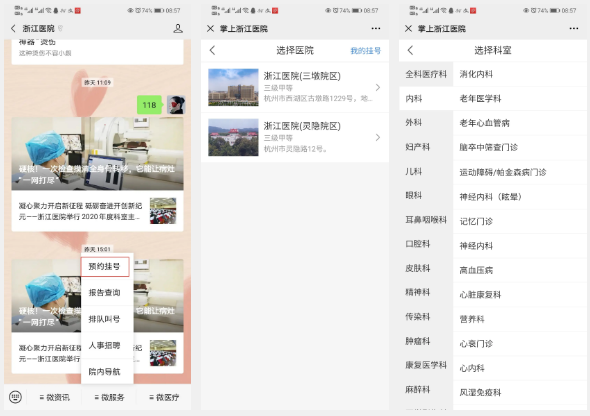Image resolution: width=590 pixels, height=416 pixels.
Task: Select 康复医学科 category
Action: click(x=426, y=365)
